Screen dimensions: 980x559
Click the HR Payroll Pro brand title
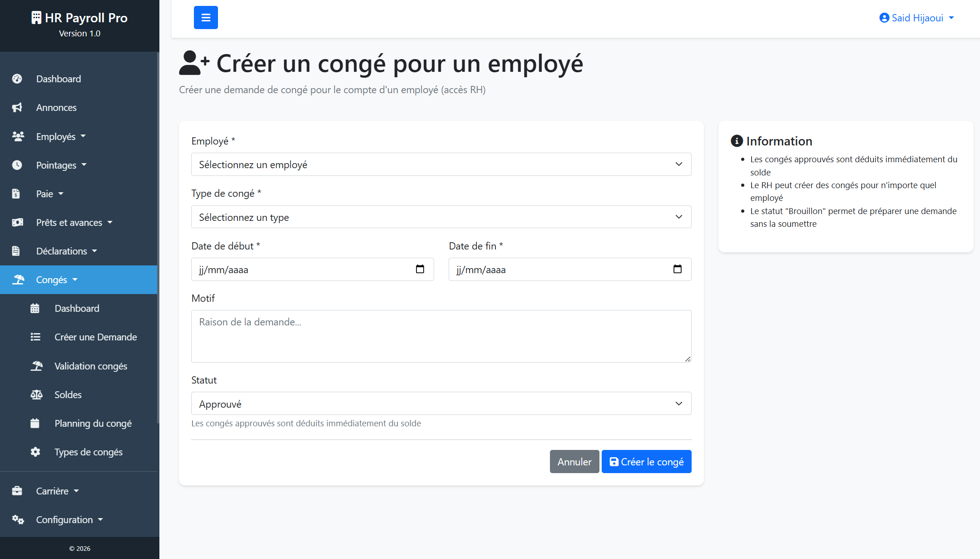coord(86,18)
